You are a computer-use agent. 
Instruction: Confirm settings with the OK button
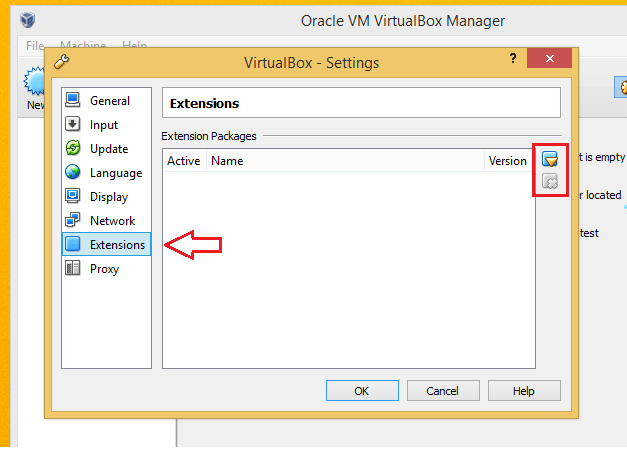point(362,391)
